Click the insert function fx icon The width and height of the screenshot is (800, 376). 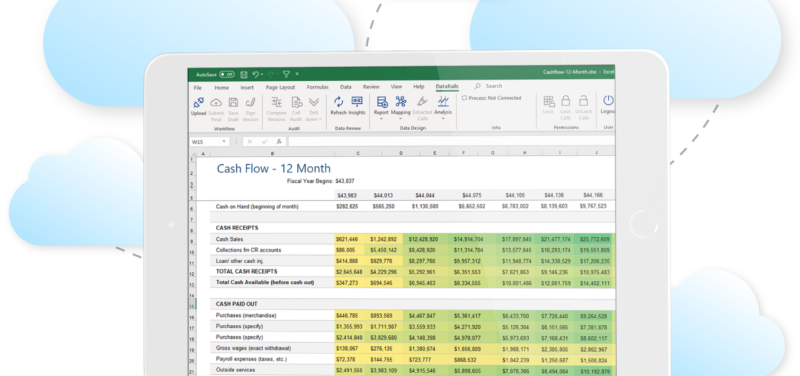point(279,141)
